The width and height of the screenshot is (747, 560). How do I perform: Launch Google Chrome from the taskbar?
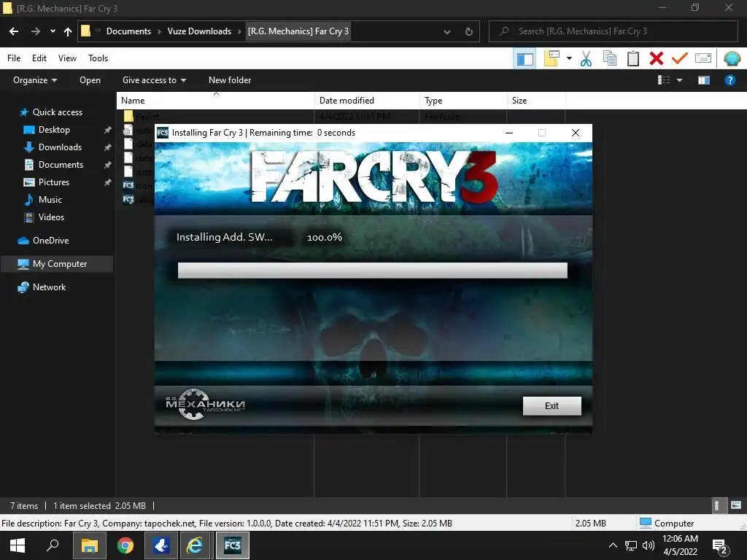pos(125,545)
